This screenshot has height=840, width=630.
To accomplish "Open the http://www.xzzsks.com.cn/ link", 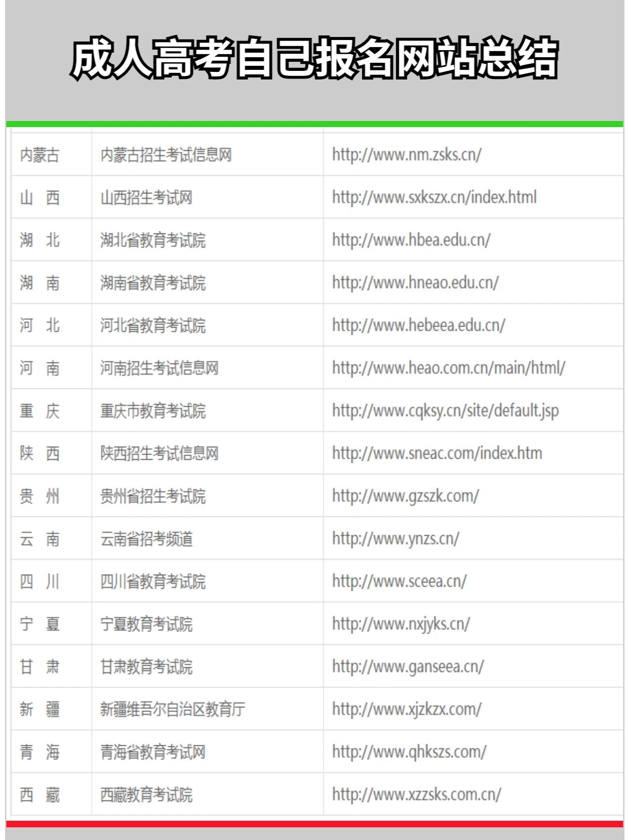I will tap(416, 794).
